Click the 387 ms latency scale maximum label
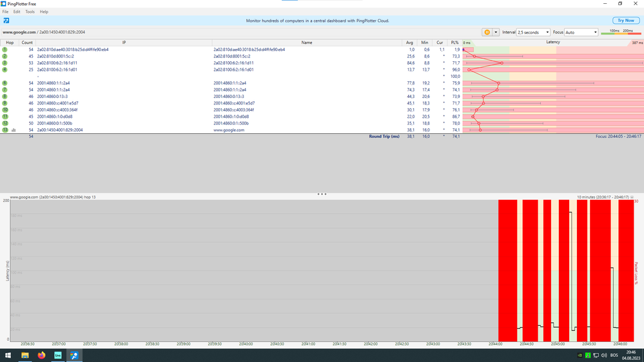Viewport: 644px width, 362px height. tap(638, 43)
